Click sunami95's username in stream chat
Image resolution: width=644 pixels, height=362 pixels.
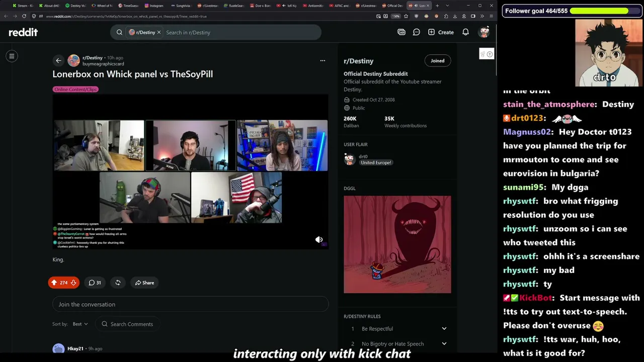(524, 187)
